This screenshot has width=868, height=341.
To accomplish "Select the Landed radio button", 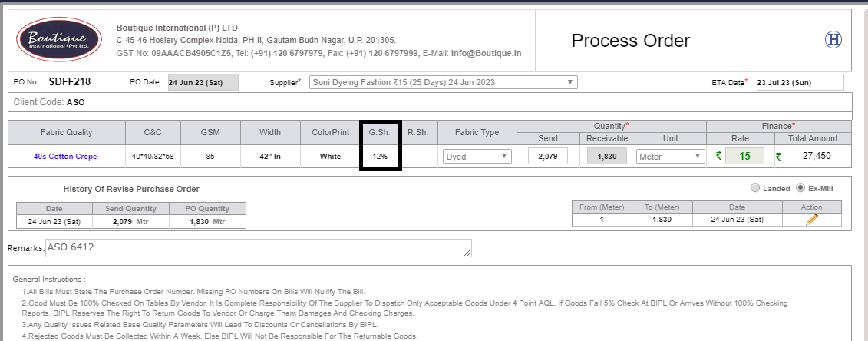I will (755, 188).
